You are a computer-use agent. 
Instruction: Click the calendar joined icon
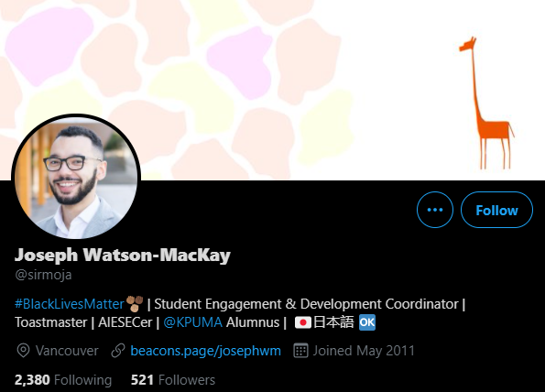(300, 351)
